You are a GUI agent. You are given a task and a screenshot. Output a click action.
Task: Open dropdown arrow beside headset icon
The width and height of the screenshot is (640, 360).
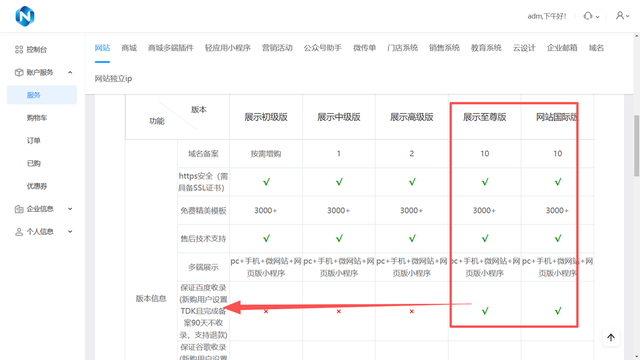597,17
